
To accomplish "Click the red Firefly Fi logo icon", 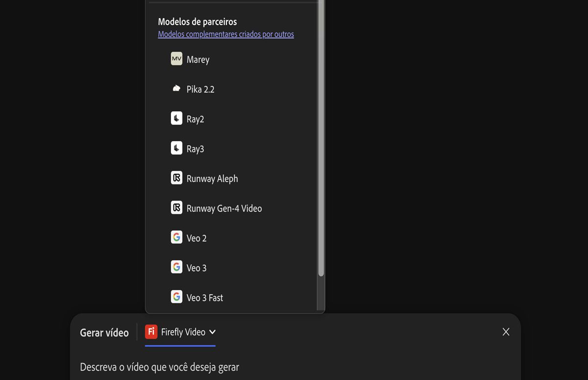I will [151, 332].
